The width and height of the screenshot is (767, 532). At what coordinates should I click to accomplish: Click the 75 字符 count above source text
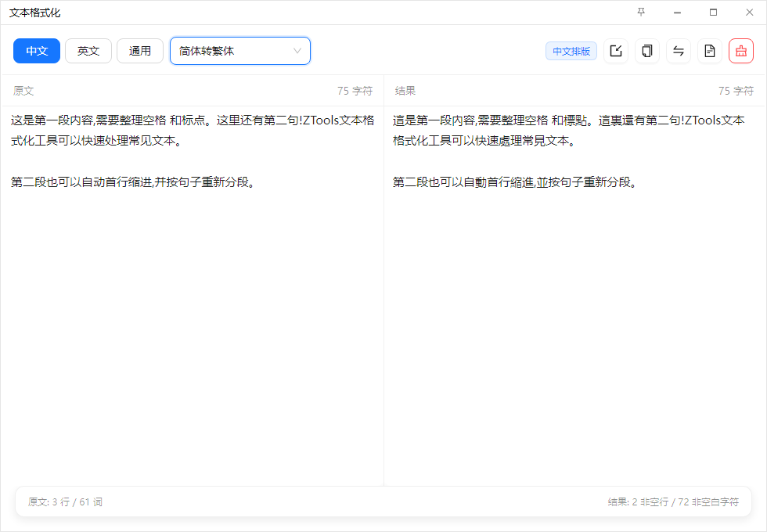click(x=355, y=91)
